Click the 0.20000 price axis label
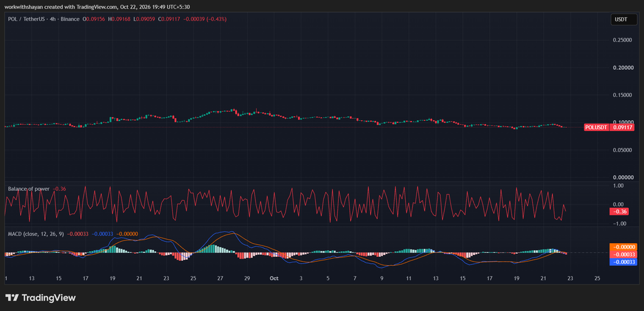Screen dimensions: 644x311 (623, 67)
